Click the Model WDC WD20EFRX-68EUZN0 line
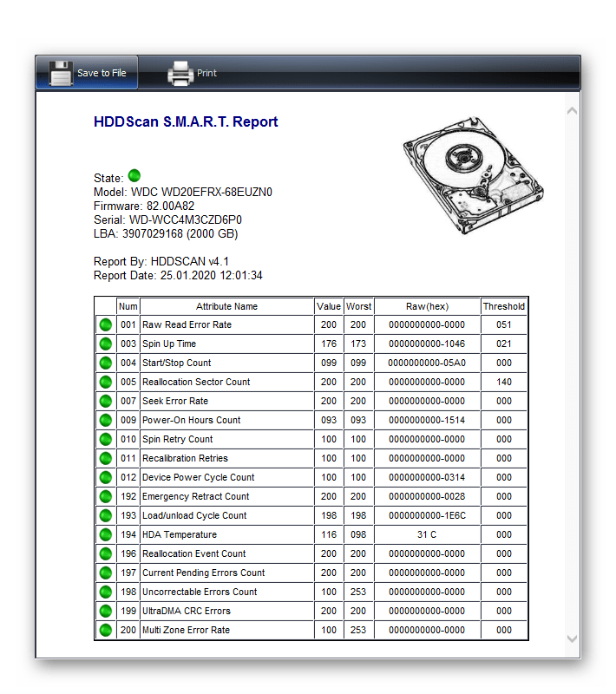Image resolution: width=616 pixels, height=694 pixels. tap(183, 192)
